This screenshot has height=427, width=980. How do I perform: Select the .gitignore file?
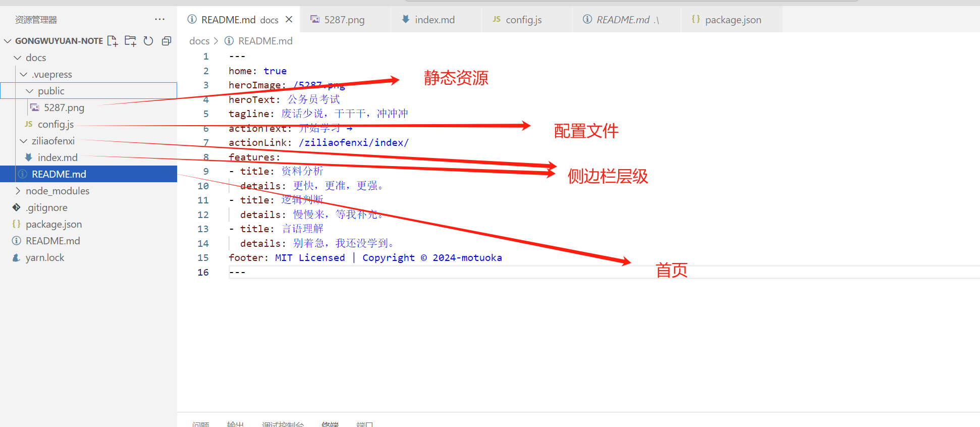click(x=46, y=208)
